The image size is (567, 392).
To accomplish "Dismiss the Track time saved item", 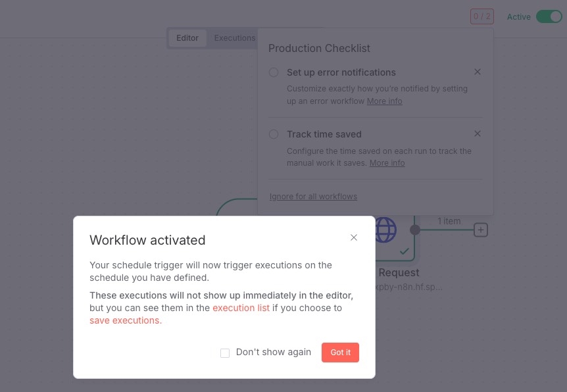I will tap(478, 134).
